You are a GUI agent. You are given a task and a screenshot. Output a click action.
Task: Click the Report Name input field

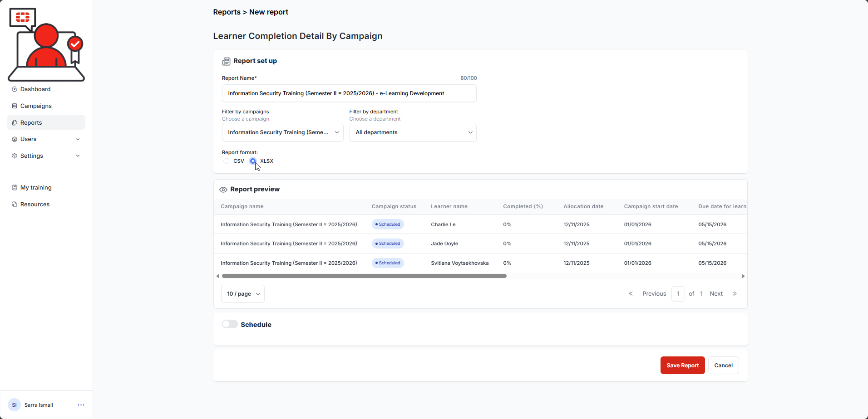point(349,93)
